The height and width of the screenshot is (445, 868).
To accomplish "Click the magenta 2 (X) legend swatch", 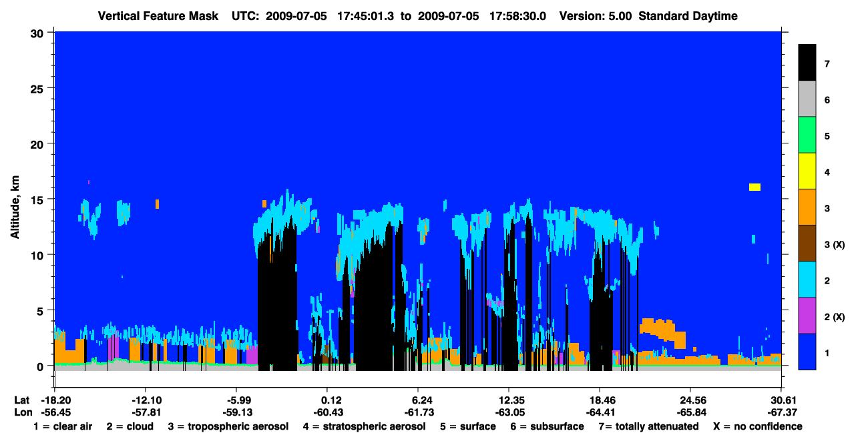I will [x=807, y=316].
